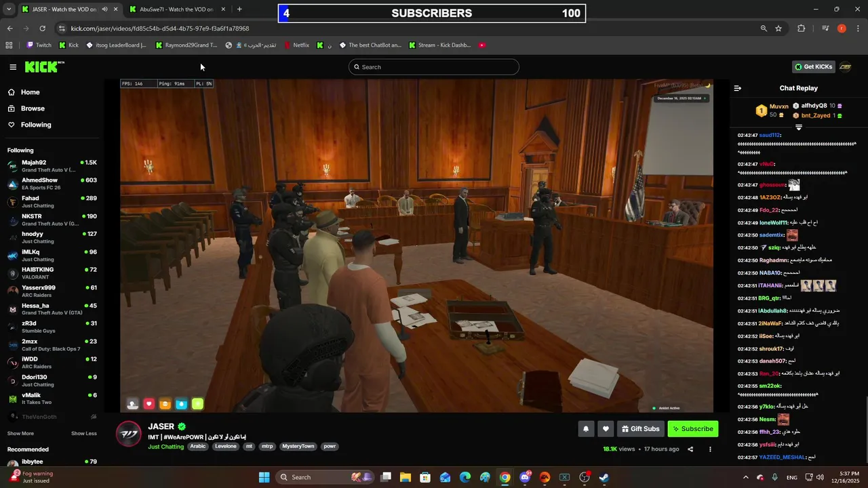Viewport: 868px width, 488px height.
Task: Go back in browser history
Action: [x=9, y=28]
